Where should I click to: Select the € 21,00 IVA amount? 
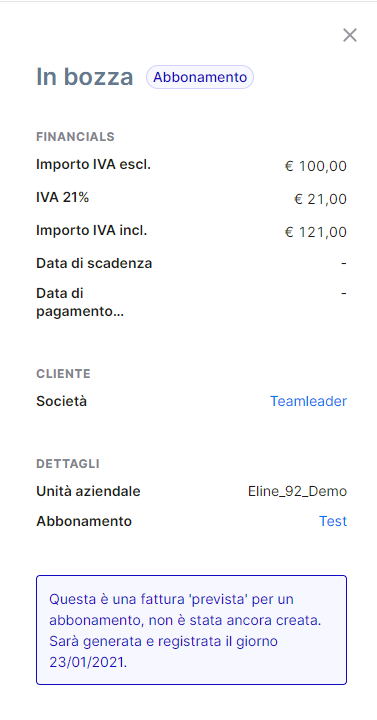320,199
